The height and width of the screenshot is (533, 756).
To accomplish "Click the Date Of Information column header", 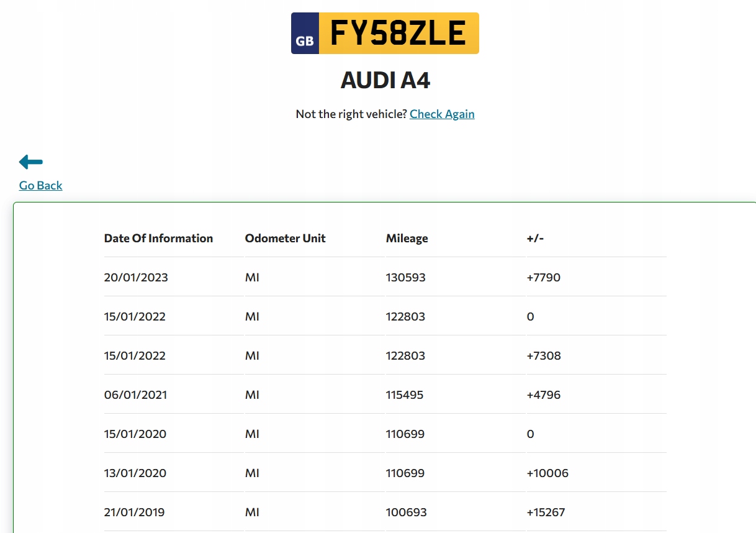I will [158, 238].
